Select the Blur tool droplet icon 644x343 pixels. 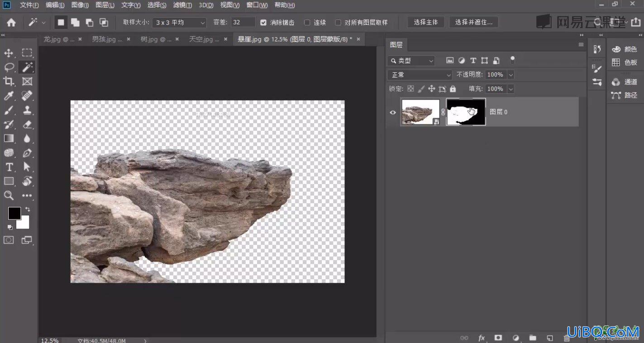(x=27, y=138)
